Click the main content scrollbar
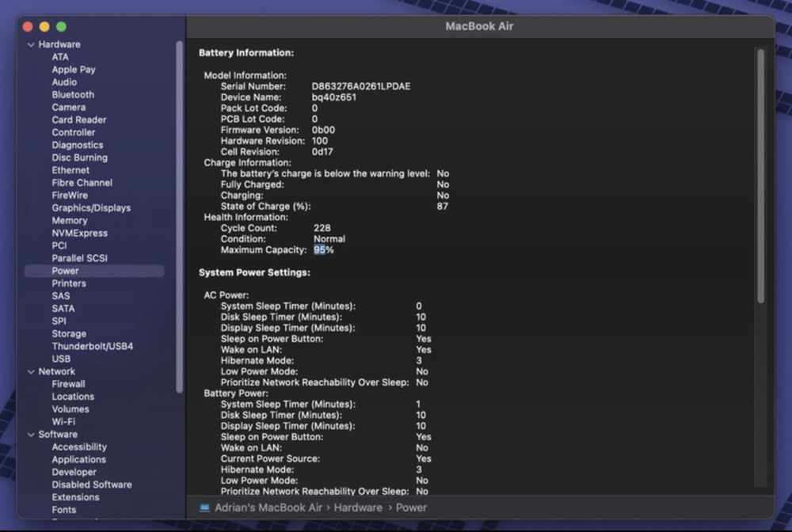This screenshot has height=532, width=792. point(760,177)
